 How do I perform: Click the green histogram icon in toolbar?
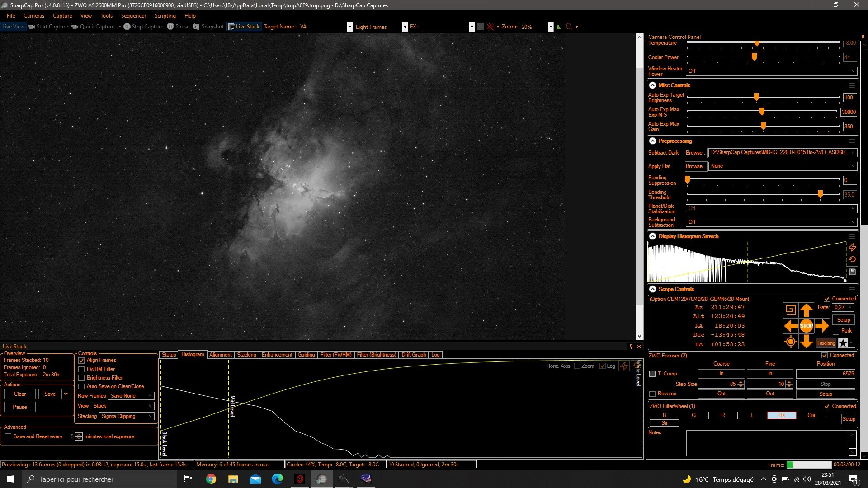tap(559, 27)
